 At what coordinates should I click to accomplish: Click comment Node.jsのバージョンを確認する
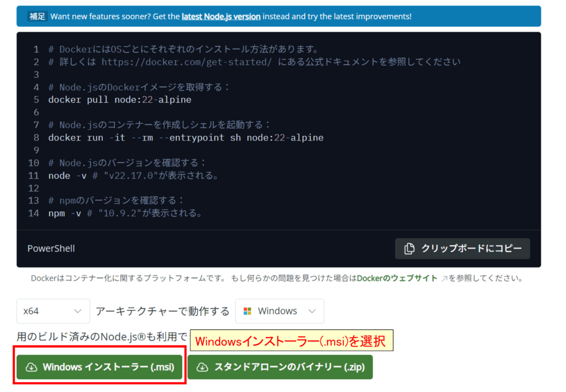pos(127,163)
